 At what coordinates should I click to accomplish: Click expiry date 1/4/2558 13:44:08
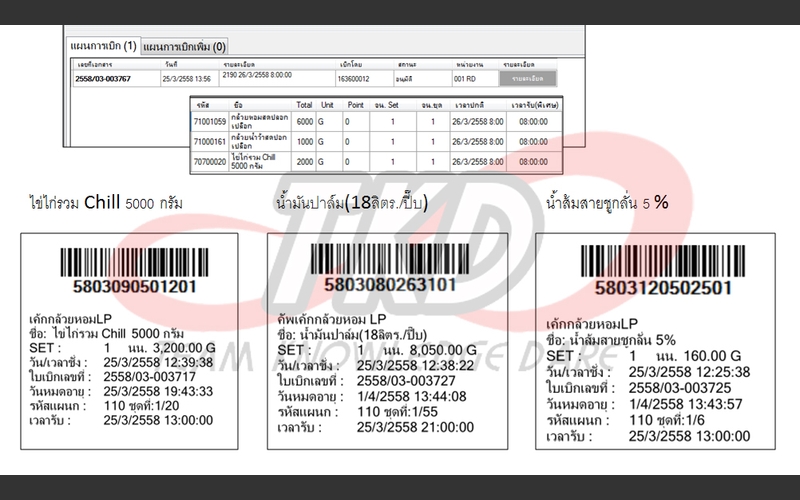pyautogui.click(x=412, y=396)
